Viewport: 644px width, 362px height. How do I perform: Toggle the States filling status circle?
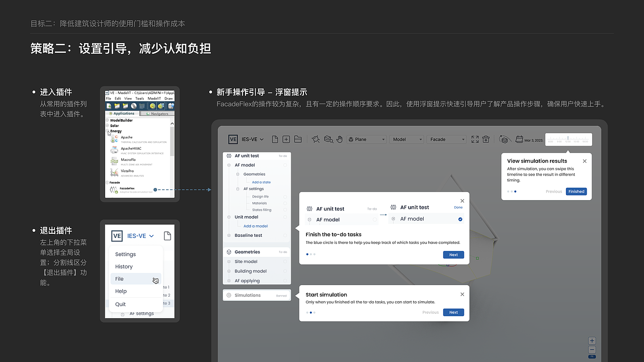point(285,210)
